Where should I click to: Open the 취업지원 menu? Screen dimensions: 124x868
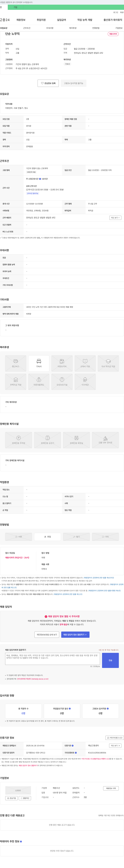41,20
